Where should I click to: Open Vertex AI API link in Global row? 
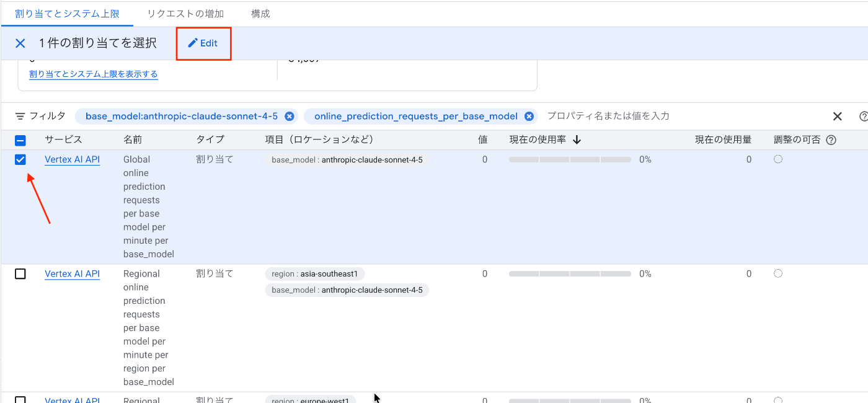point(72,159)
